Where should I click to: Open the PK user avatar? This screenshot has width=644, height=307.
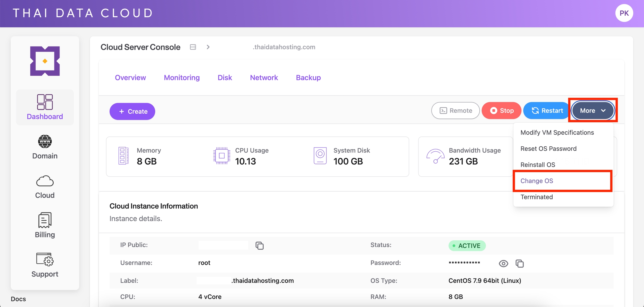pyautogui.click(x=624, y=13)
